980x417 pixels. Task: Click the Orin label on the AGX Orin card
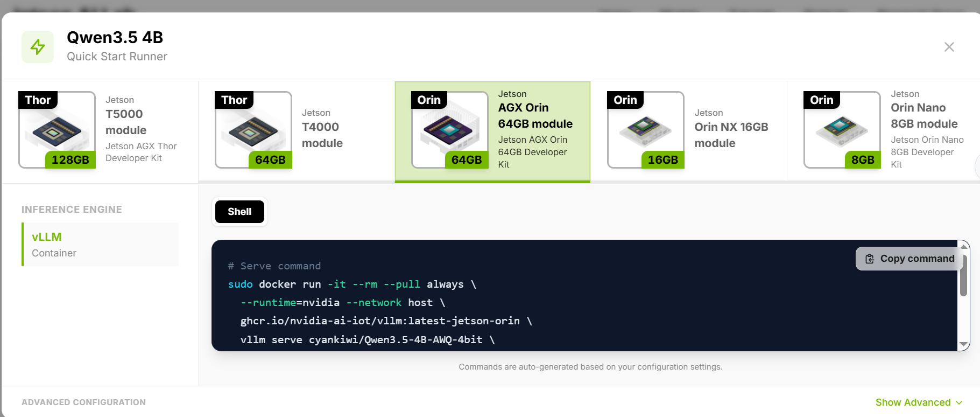[429, 100]
